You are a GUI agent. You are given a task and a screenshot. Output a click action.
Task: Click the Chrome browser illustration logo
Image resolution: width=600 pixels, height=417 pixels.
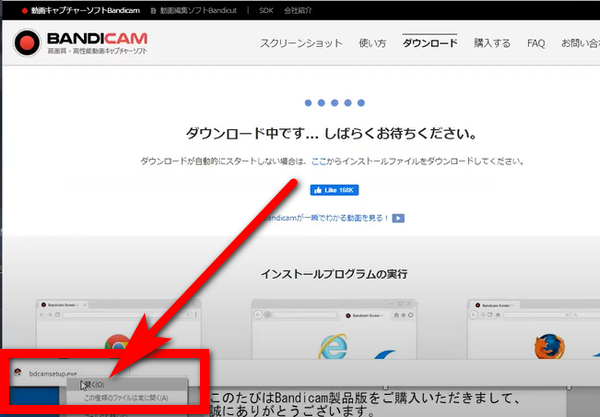tap(117, 343)
